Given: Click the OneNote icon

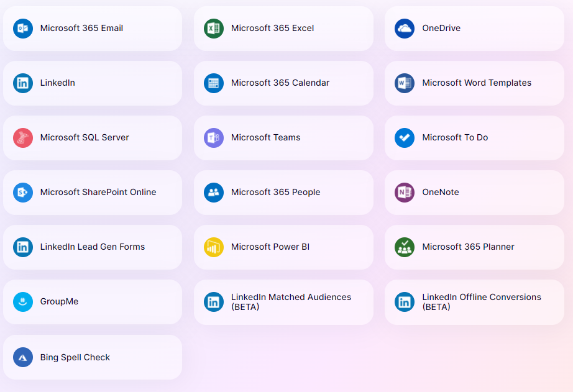Looking at the screenshot, I should [x=404, y=192].
